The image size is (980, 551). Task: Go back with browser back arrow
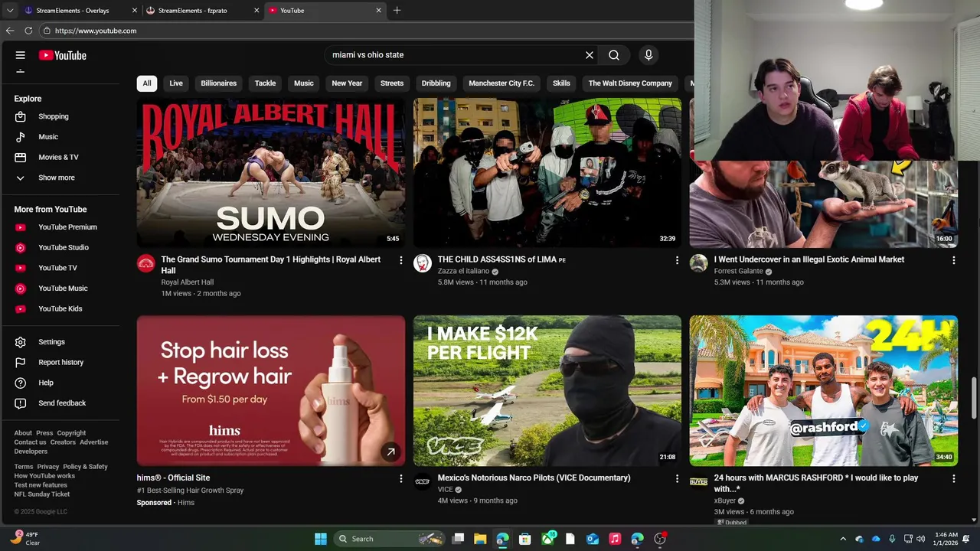tap(10, 31)
